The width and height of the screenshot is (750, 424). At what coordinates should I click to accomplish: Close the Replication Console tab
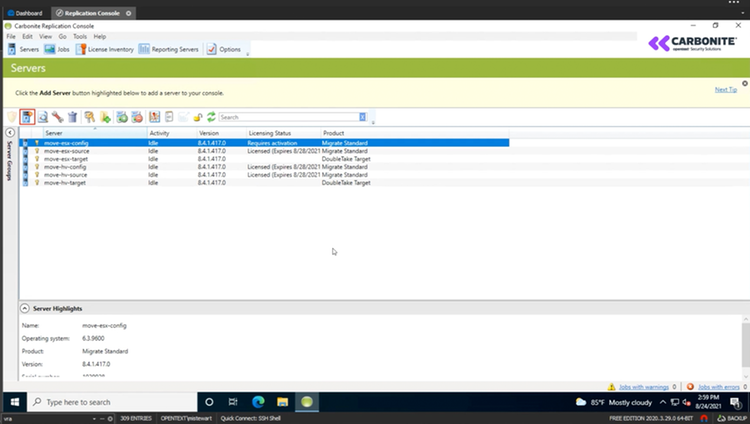129,13
